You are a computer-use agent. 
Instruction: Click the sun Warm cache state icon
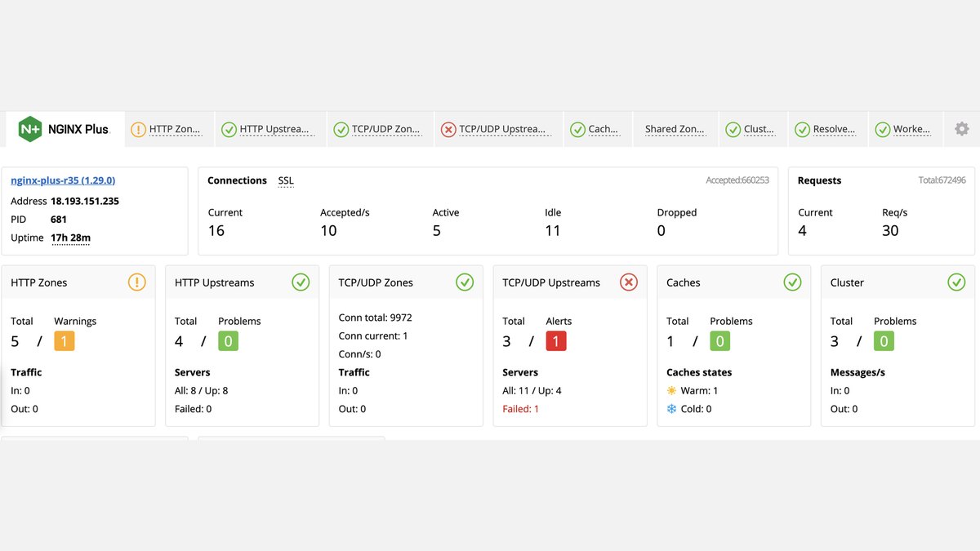[x=671, y=390]
